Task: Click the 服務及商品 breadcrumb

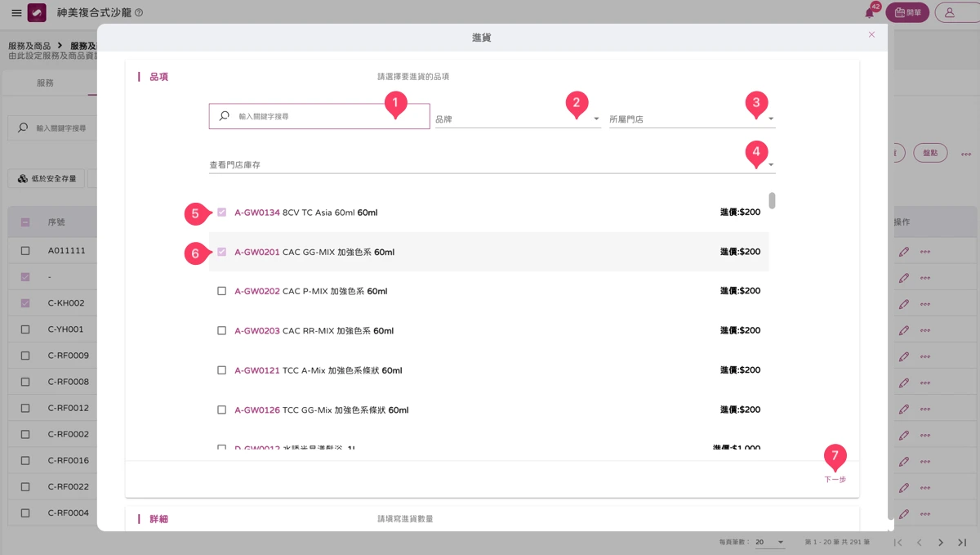Action: click(x=29, y=46)
